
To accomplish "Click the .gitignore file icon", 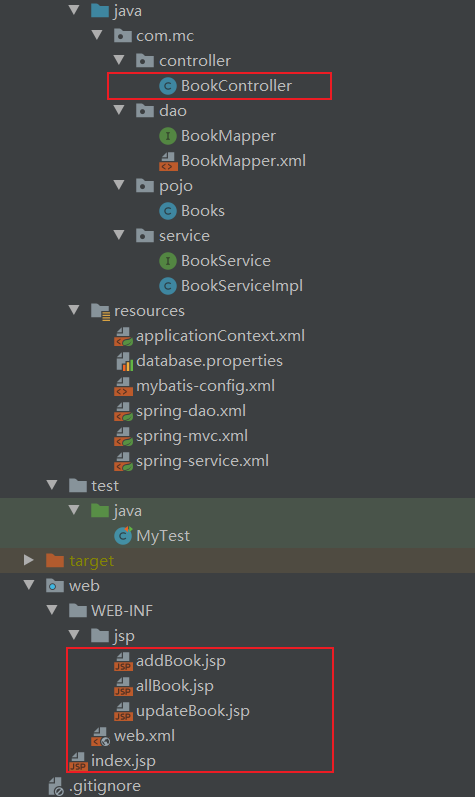I will click(56, 786).
